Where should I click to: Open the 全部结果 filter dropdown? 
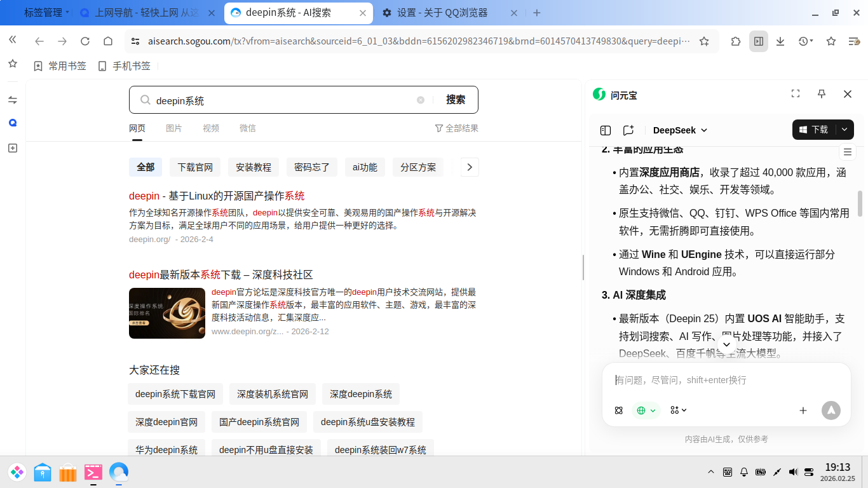coord(456,128)
